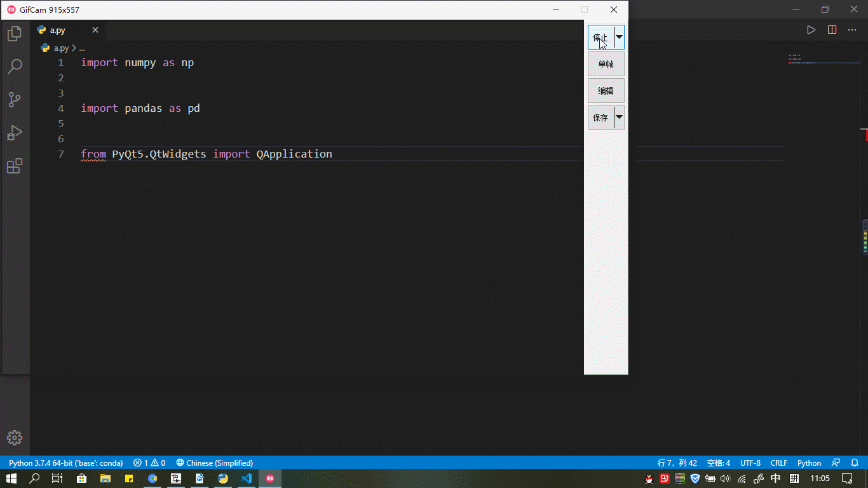This screenshot has height=488, width=868.
Task: Open the Python app from the taskbar
Action: (223, 478)
